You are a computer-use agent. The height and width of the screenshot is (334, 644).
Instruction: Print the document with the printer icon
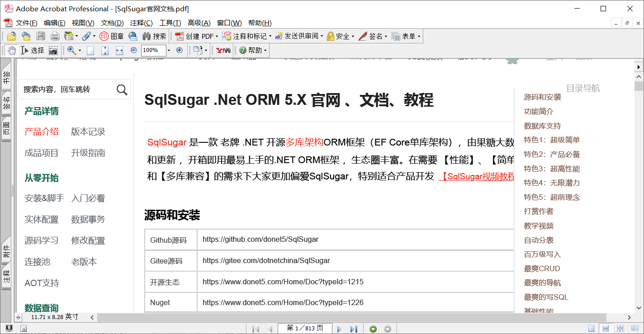pos(55,36)
